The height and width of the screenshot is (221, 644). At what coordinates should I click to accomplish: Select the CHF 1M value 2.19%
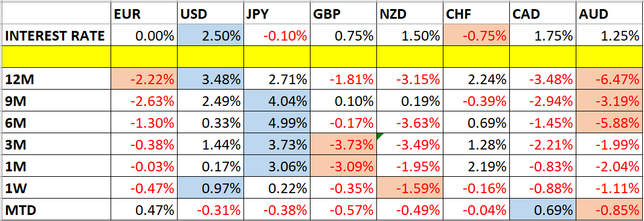pyautogui.click(x=477, y=166)
